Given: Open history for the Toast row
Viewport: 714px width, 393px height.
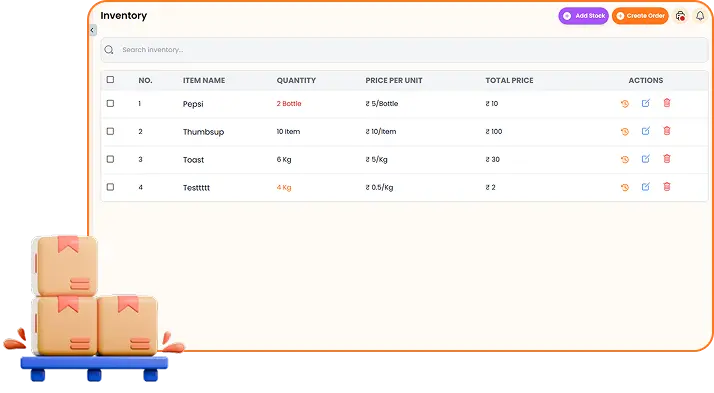Looking at the screenshot, I should click(625, 159).
